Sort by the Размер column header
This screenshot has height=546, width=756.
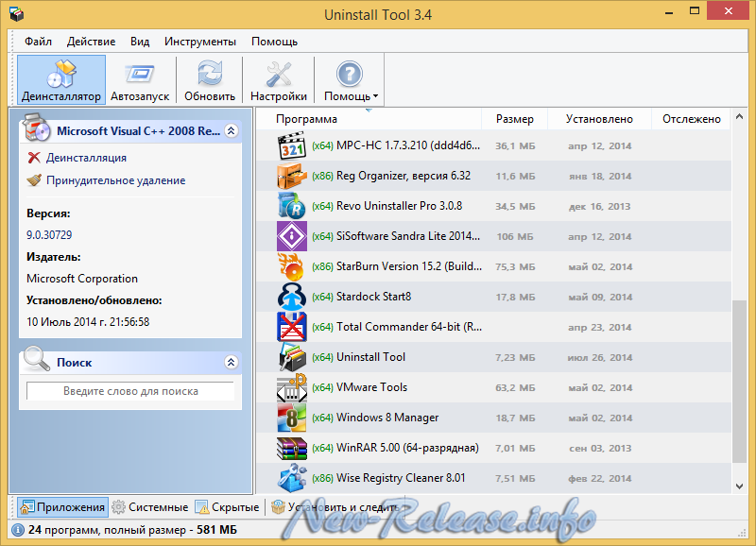[515, 119]
